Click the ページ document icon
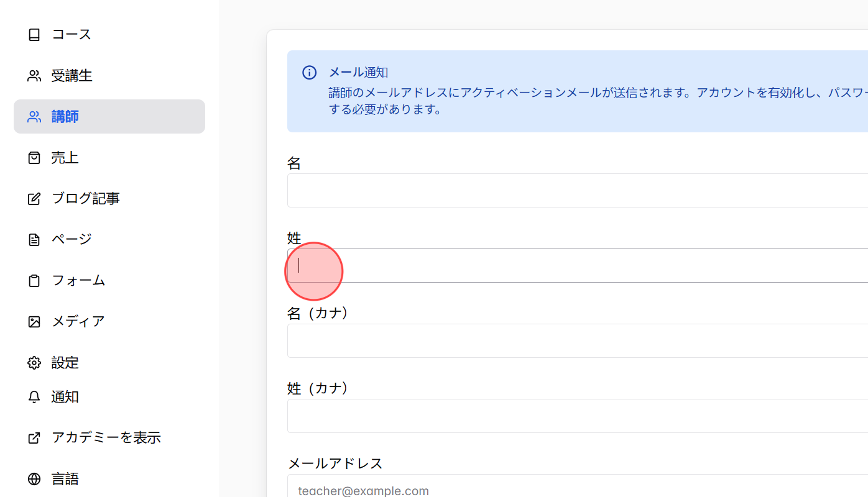 tap(34, 239)
